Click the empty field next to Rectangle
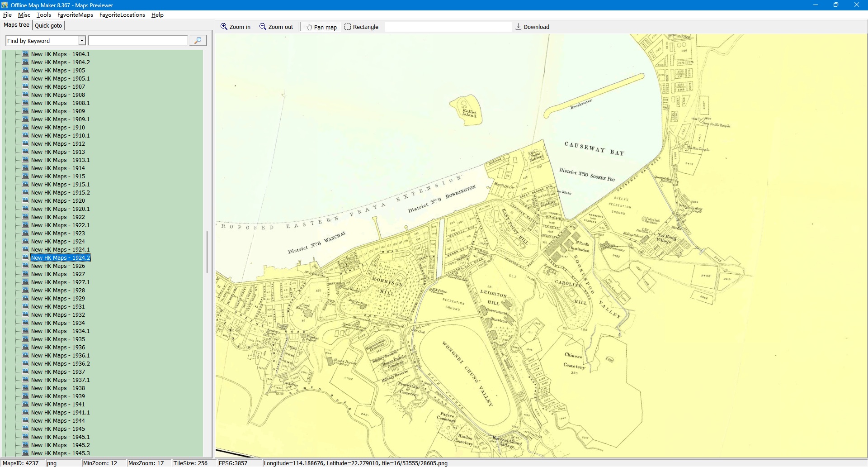The image size is (868, 467). (x=448, y=27)
